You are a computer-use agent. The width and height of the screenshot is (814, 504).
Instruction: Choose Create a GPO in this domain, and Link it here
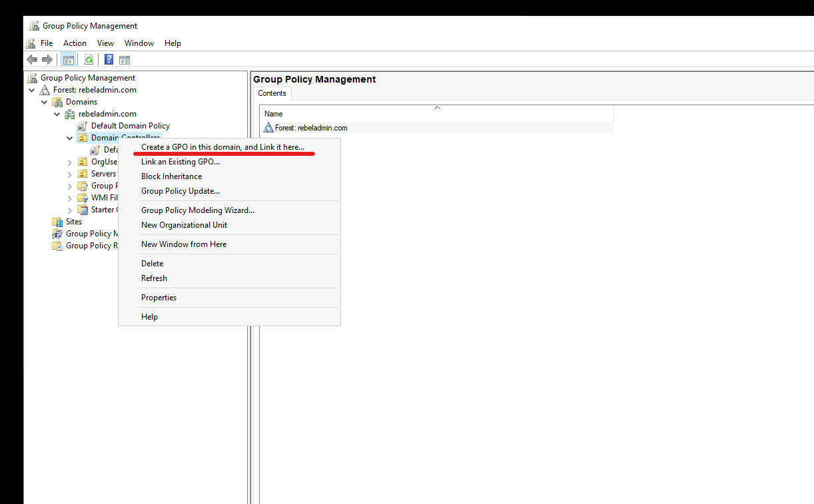[229, 147]
